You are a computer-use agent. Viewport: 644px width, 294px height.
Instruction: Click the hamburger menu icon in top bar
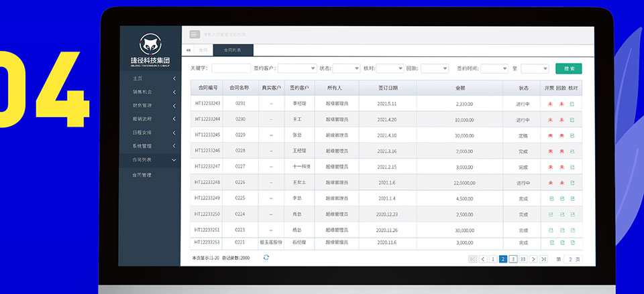point(195,34)
